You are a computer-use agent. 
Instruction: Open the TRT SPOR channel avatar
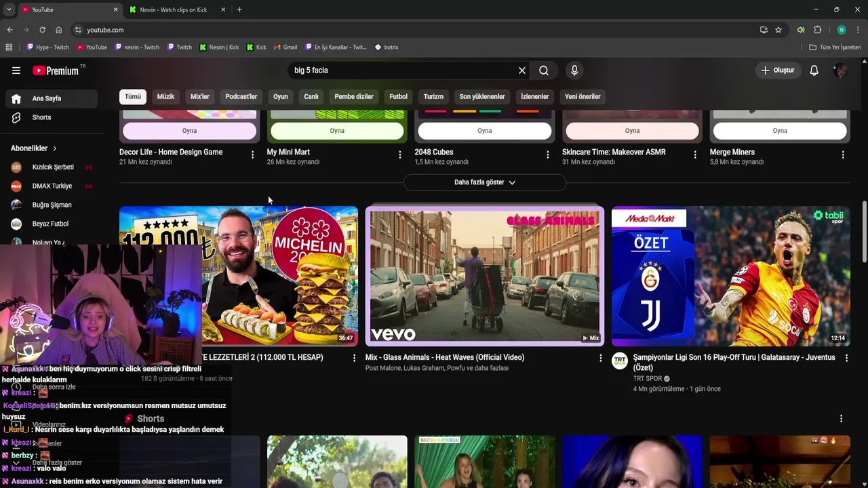(620, 361)
